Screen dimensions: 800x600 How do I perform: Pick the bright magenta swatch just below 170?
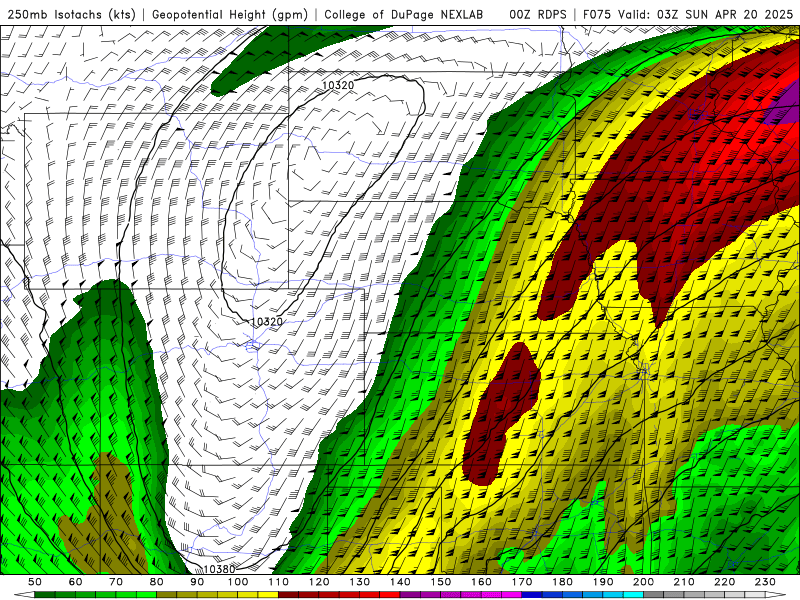tap(512, 594)
